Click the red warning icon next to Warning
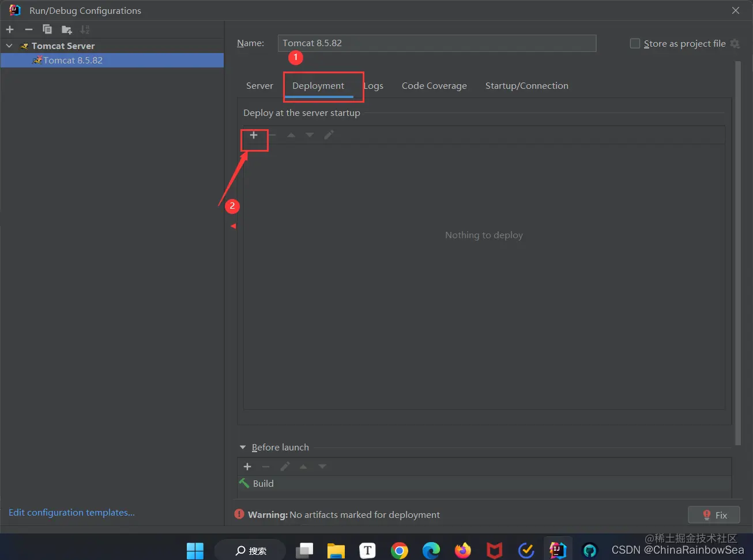This screenshot has height=560, width=753. 239,514
